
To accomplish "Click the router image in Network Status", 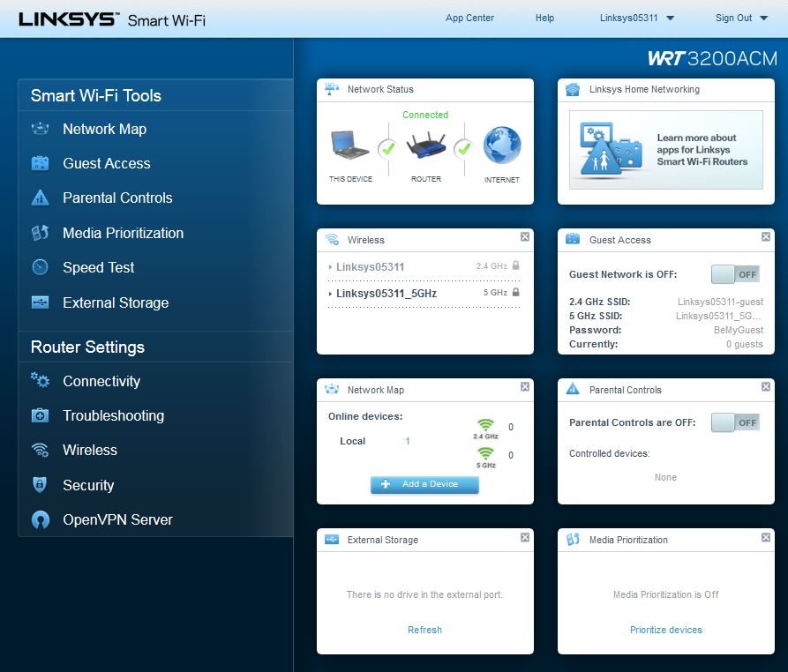I will 426,146.
